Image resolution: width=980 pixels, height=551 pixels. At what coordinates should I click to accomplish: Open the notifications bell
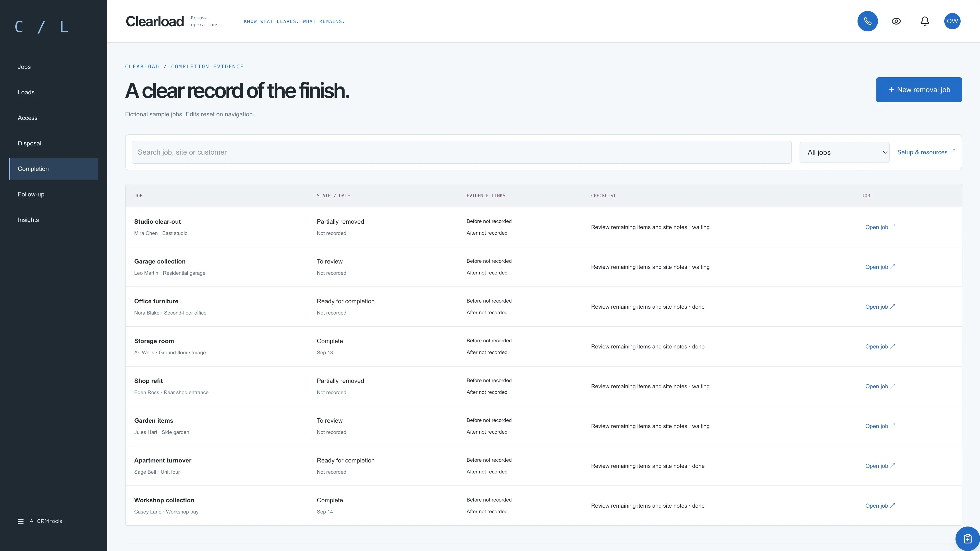[925, 21]
